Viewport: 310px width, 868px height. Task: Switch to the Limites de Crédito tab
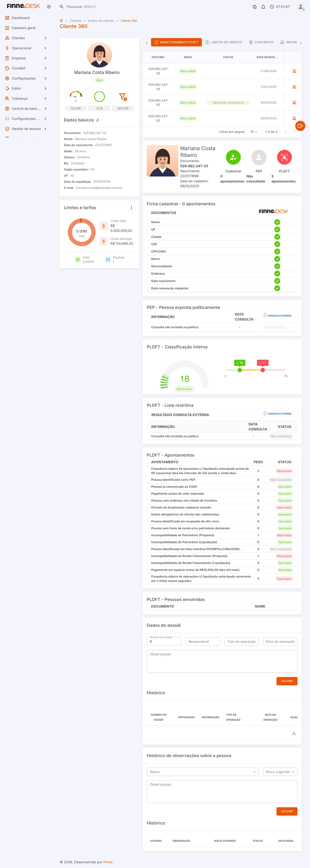(x=224, y=43)
